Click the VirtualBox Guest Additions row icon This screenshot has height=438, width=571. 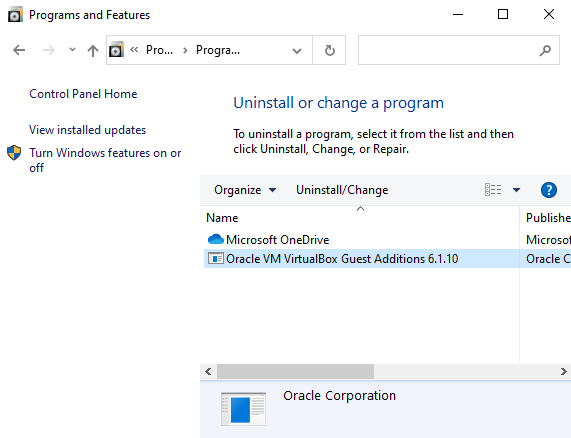click(216, 259)
